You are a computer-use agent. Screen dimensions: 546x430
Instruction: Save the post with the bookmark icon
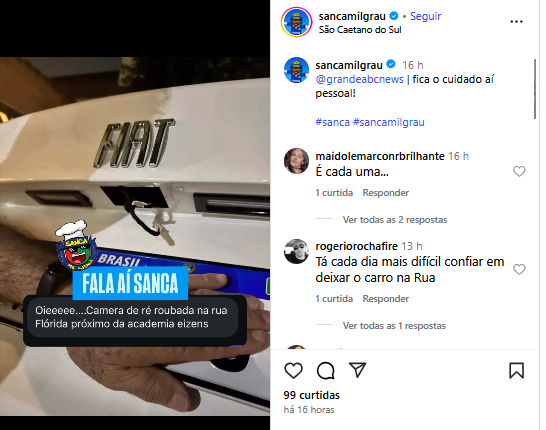[516, 370]
